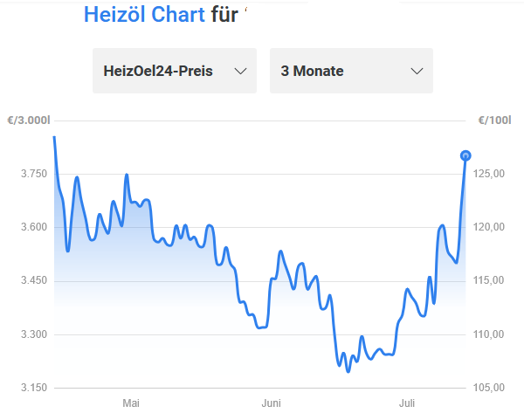Click the Juli label on the x-axis
Viewport: 524px width, 420px height.
[x=407, y=403]
